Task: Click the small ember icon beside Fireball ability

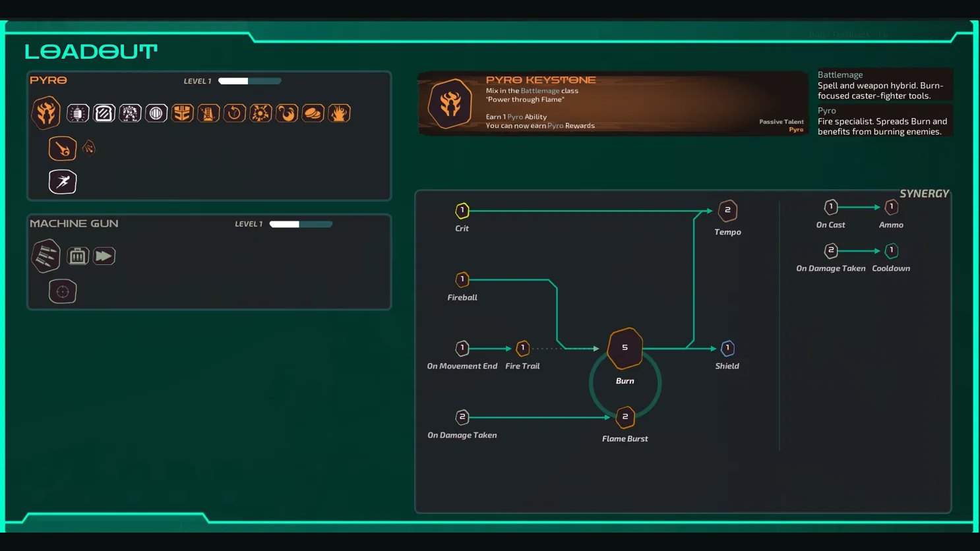Action: [x=89, y=148]
